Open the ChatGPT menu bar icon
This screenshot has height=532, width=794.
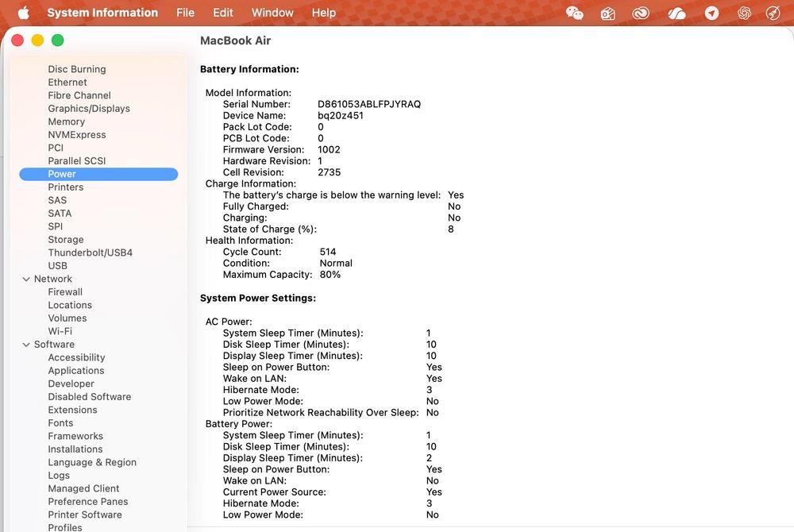click(744, 13)
